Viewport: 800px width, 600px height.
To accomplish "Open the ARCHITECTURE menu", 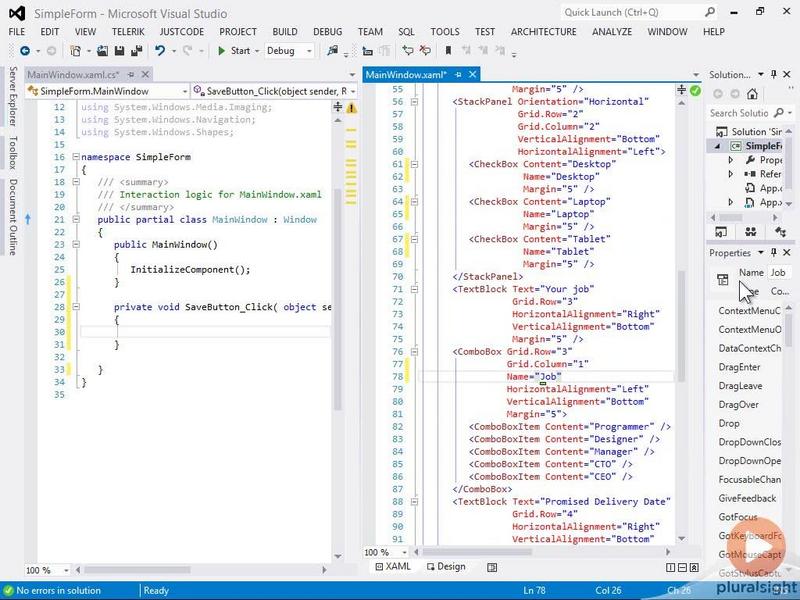I will [543, 32].
